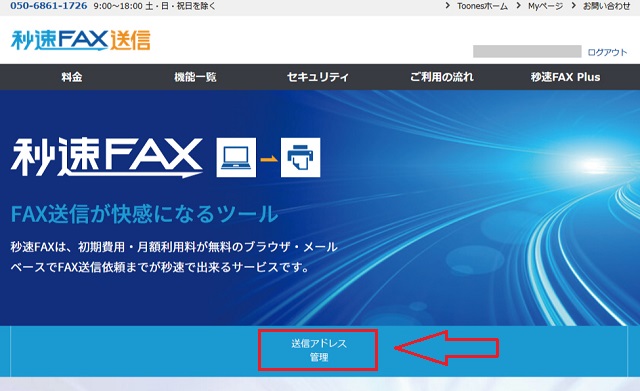Click the 送信アドレス管理 button

pos(318,350)
